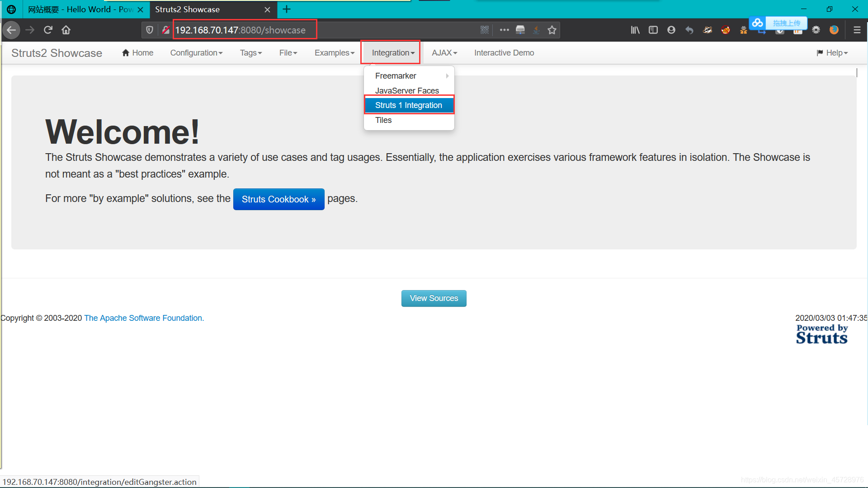Click the orange figure extension icon
Image resolution: width=868 pixels, height=488 pixels.
point(744,30)
